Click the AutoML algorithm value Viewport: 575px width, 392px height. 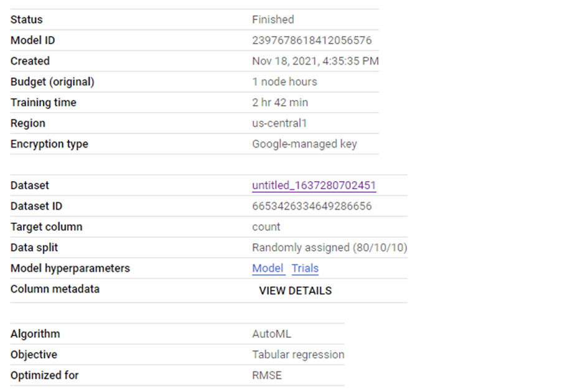(x=271, y=334)
